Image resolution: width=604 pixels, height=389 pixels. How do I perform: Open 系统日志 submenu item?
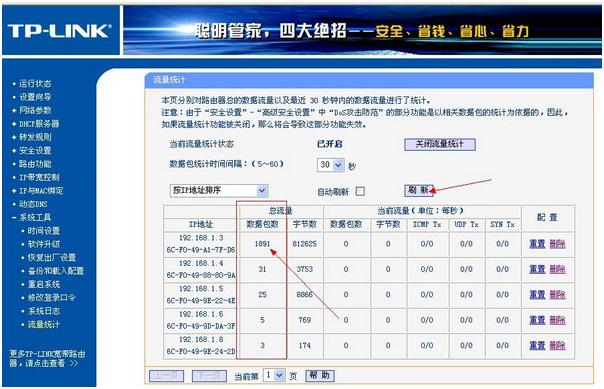[44, 311]
